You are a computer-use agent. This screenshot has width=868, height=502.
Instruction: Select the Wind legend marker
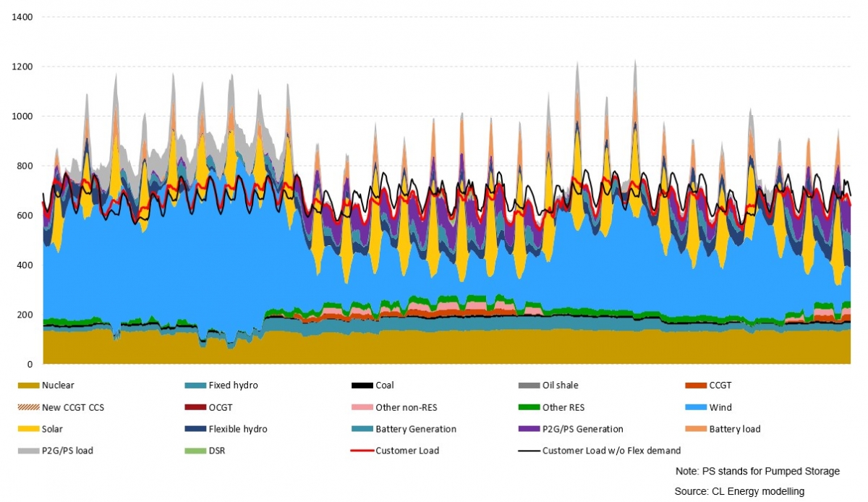(695, 407)
